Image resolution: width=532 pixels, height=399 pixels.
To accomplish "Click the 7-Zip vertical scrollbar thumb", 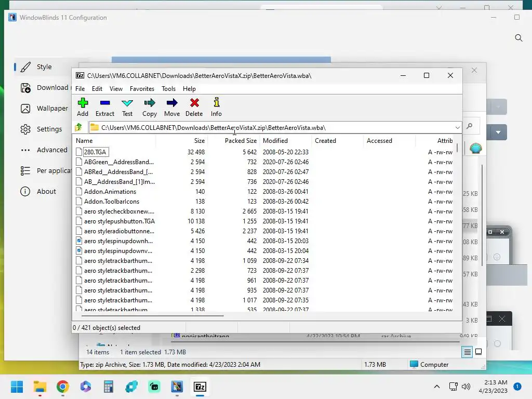I will (457, 148).
